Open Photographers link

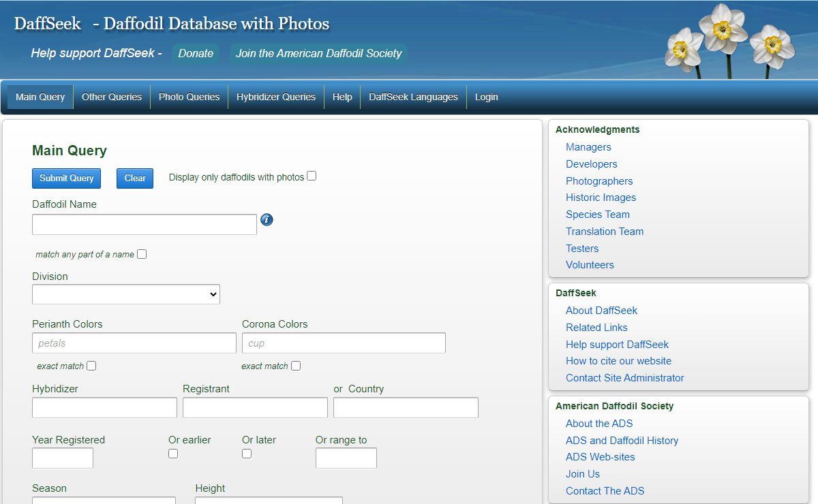pyautogui.click(x=599, y=181)
